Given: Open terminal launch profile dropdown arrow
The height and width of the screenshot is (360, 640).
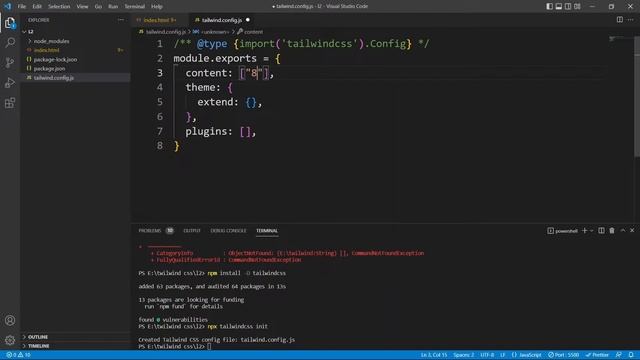Looking at the screenshot, I should click(x=591, y=231).
